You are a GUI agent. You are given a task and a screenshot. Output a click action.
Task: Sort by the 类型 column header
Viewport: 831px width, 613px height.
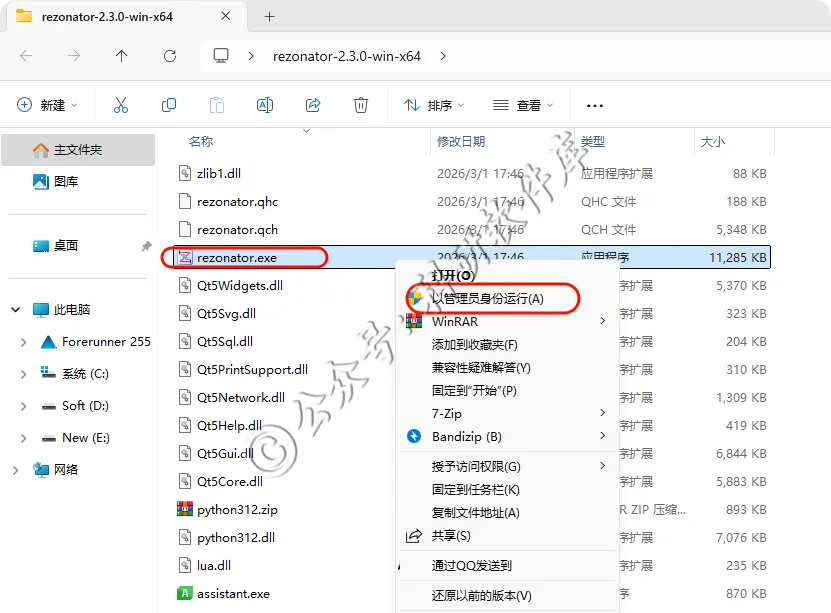coord(593,141)
